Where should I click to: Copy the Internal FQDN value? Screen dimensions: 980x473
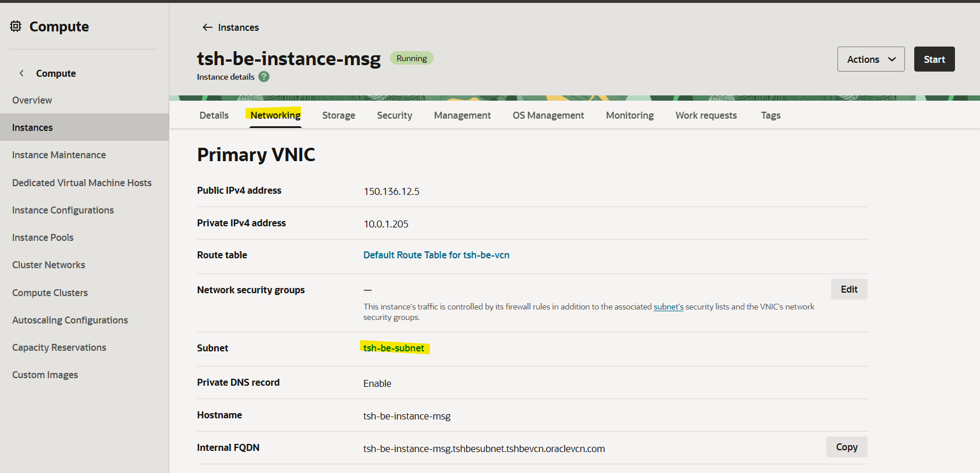coord(846,447)
